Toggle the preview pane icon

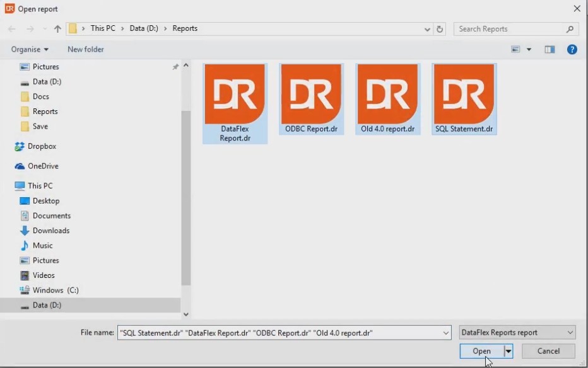click(x=550, y=49)
